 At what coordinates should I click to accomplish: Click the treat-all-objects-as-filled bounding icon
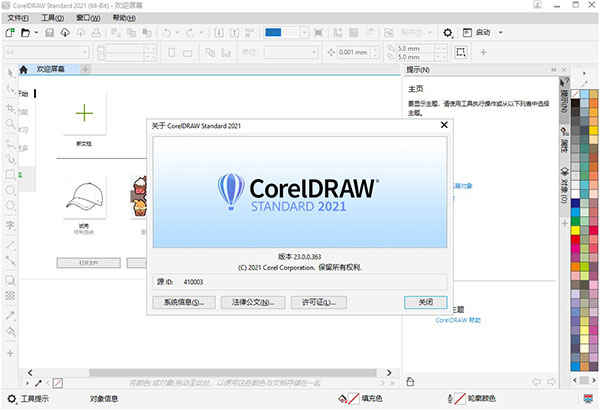461,52
